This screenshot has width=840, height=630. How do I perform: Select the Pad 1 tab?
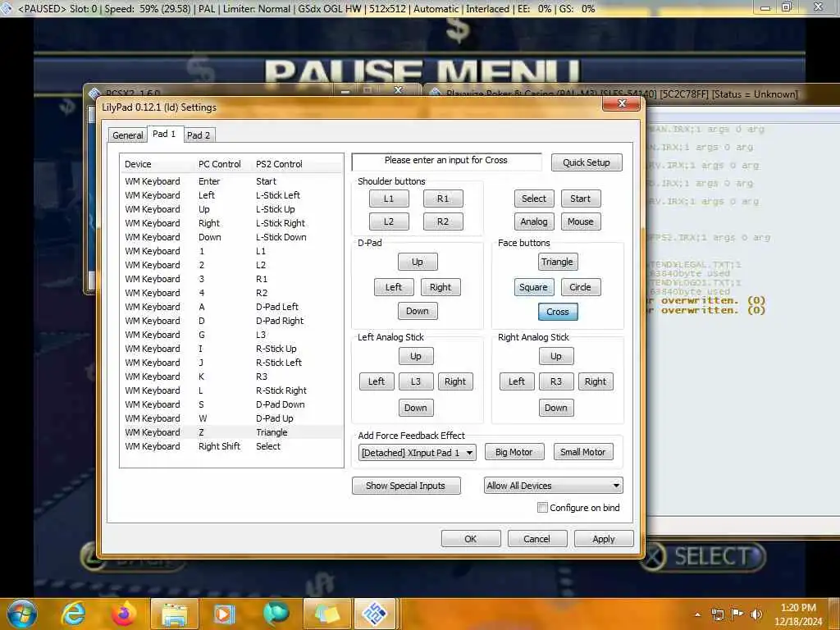[x=164, y=134]
